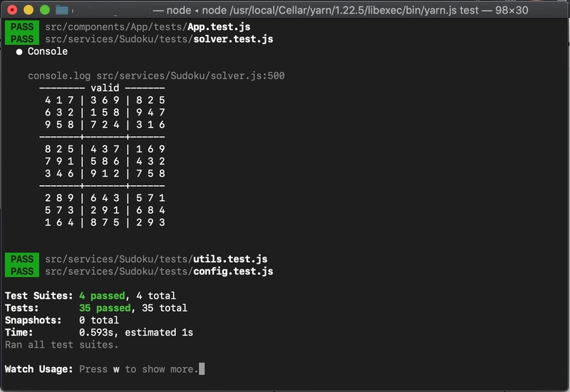Image resolution: width=570 pixels, height=392 pixels.
Task: Click the folder proxy icon in title bar
Action: click(x=62, y=10)
